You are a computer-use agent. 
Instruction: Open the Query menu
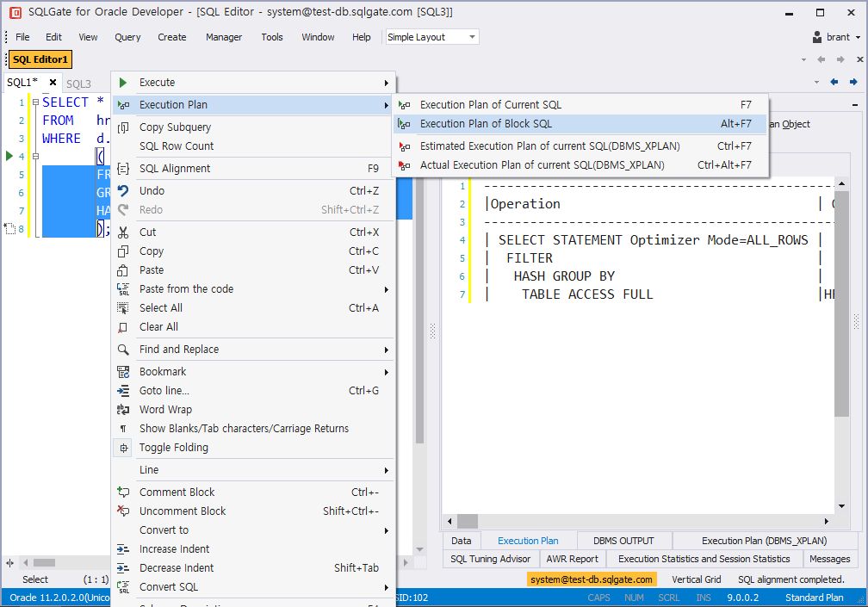pyautogui.click(x=127, y=37)
